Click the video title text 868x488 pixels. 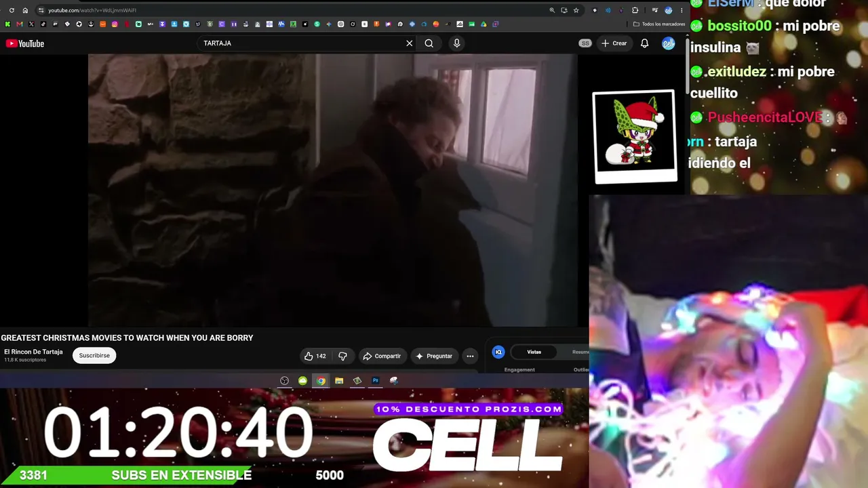point(127,338)
